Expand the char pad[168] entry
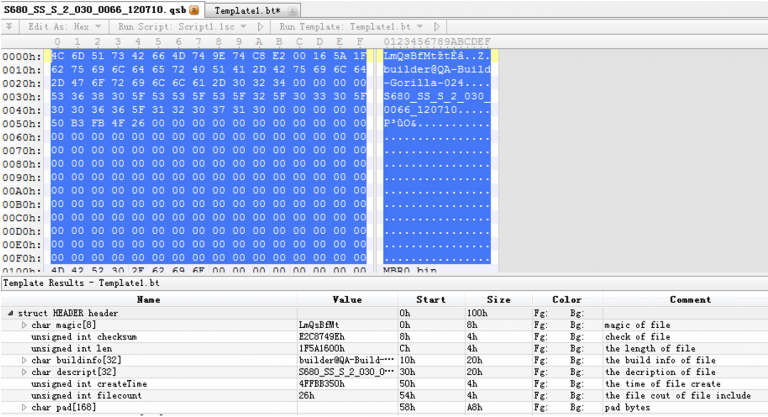The height and width of the screenshot is (417, 768). [24, 407]
